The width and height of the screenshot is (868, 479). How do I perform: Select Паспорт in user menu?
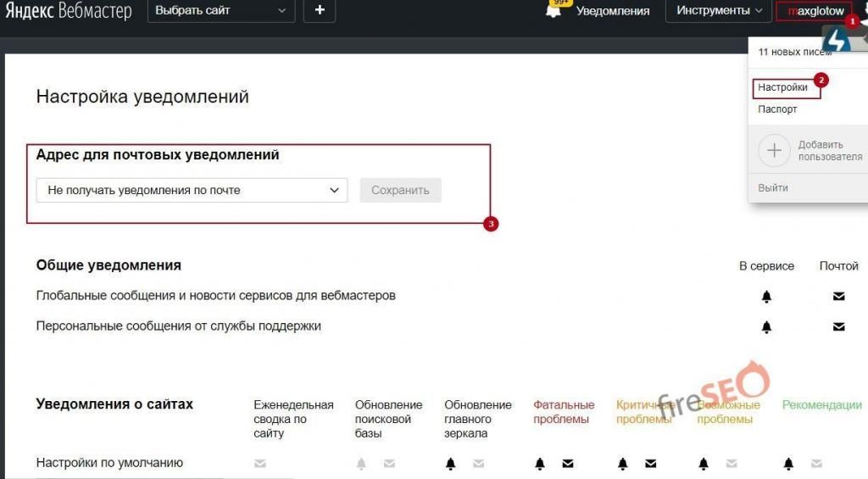(x=777, y=109)
